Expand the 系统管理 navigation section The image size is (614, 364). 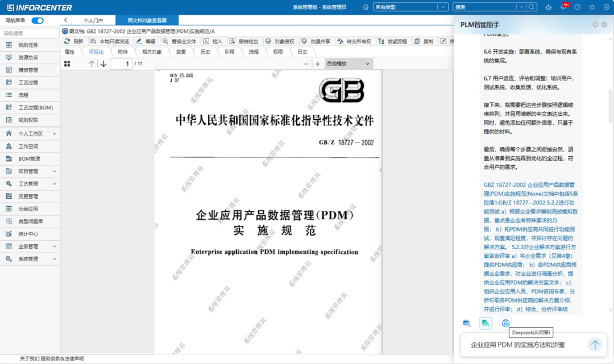[x=30, y=259]
